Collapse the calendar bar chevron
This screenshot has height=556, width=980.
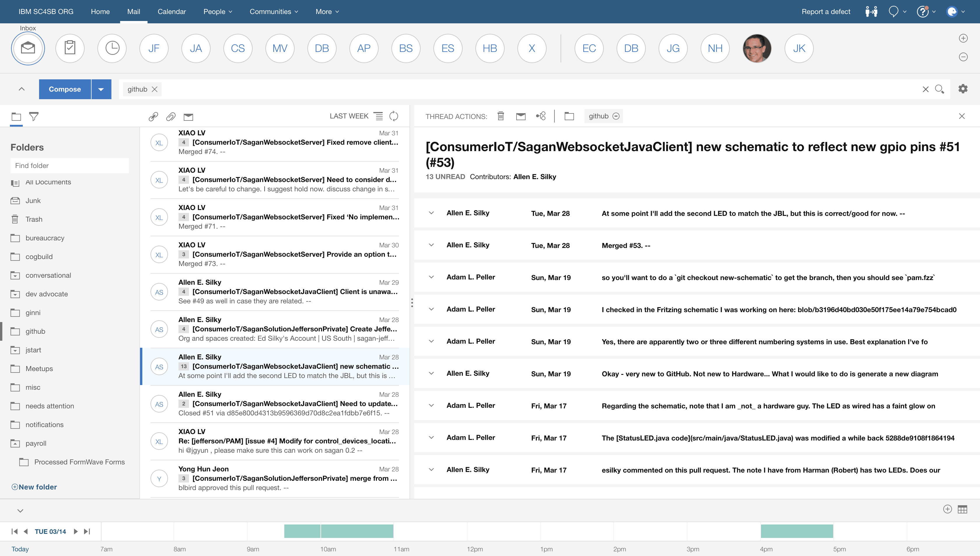click(20, 510)
